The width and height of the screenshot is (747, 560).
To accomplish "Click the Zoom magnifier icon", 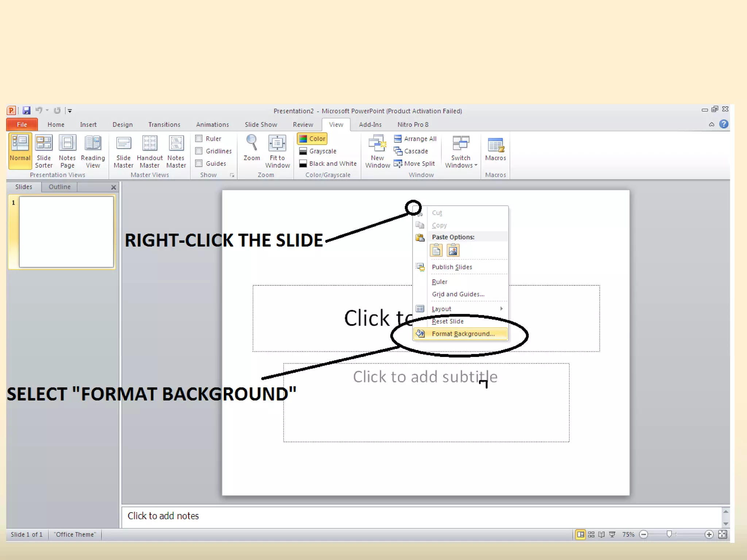I will [252, 143].
